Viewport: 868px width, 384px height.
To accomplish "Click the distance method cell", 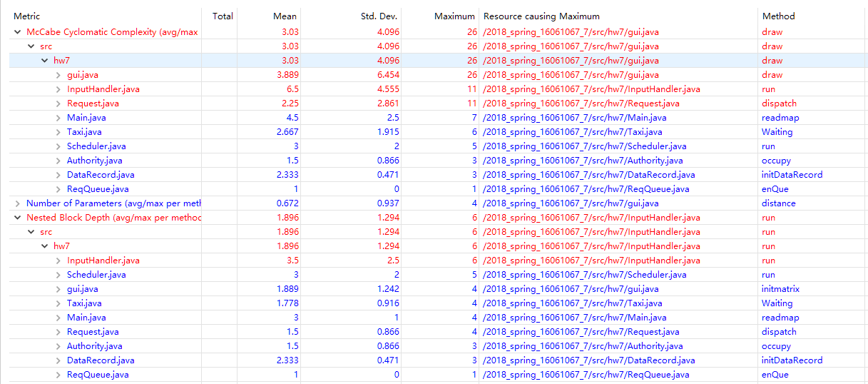I will (778, 203).
